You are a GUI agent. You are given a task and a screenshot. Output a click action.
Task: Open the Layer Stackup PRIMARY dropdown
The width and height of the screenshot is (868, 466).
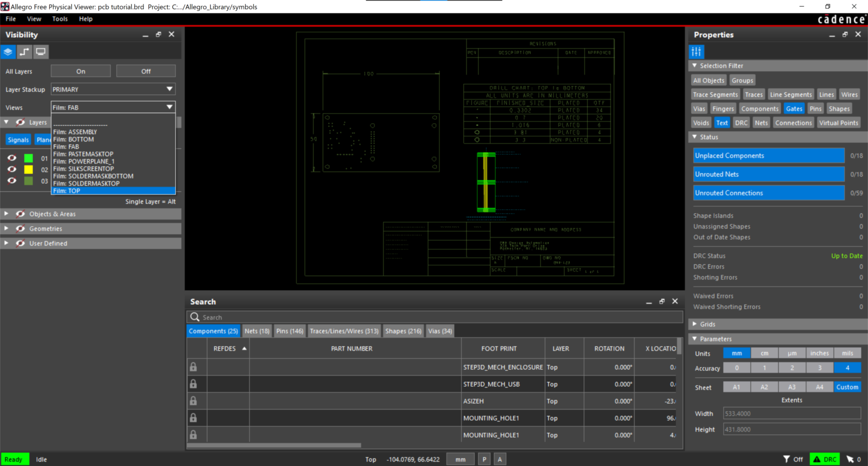113,89
